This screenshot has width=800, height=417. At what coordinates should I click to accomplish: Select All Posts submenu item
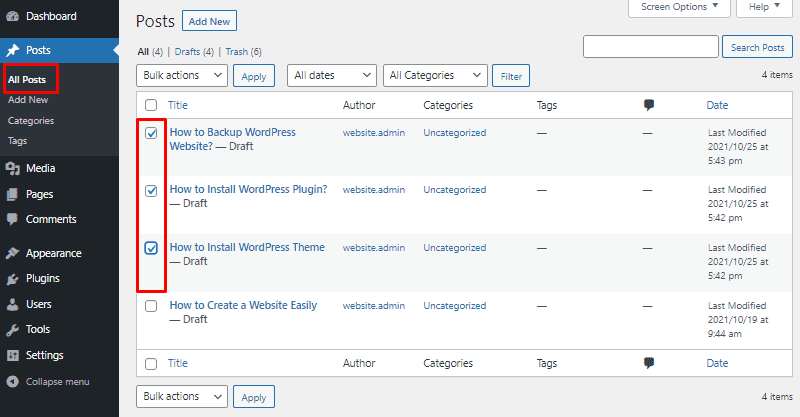27,80
